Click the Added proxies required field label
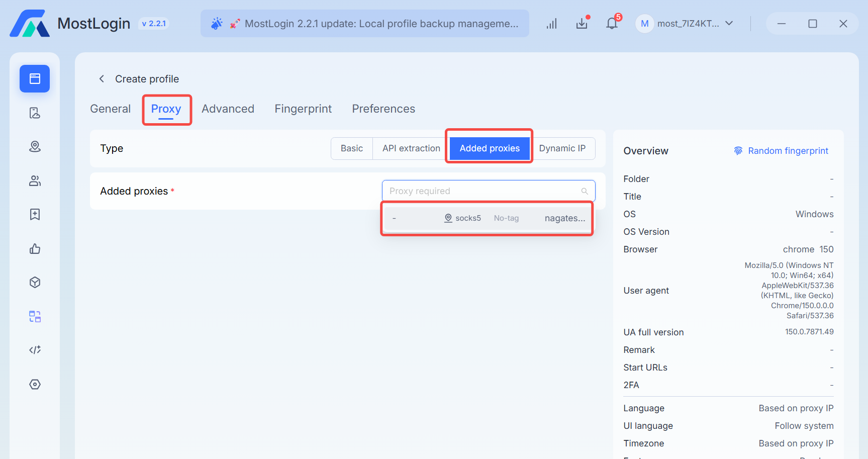868x459 pixels. pos(137,191)
